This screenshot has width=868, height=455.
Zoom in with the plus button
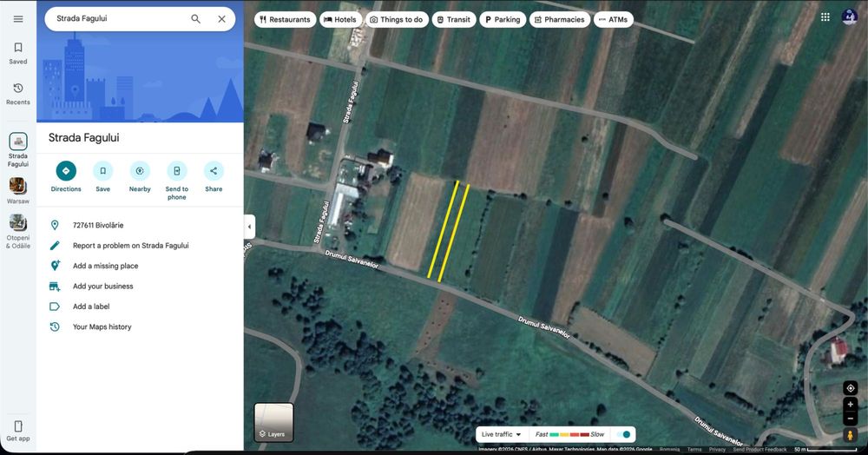851,405
